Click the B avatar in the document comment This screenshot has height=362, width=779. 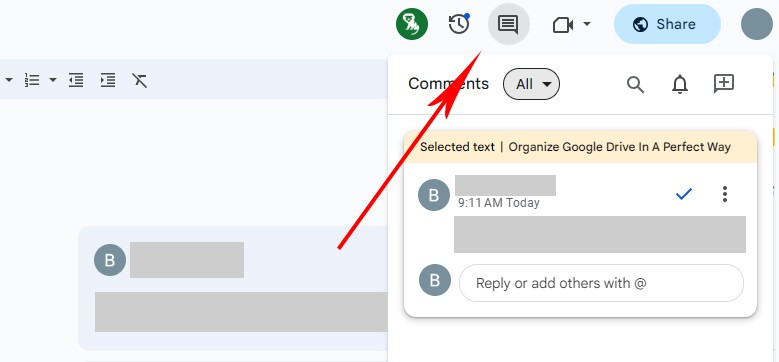(x=110, y=260)
